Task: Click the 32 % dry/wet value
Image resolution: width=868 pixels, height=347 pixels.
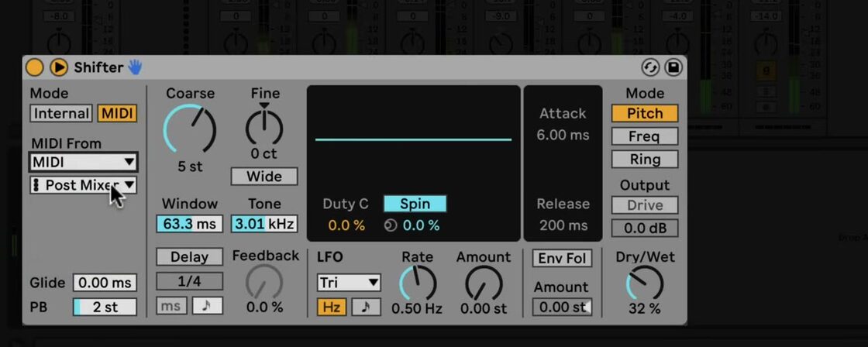Action: [644, 309]
